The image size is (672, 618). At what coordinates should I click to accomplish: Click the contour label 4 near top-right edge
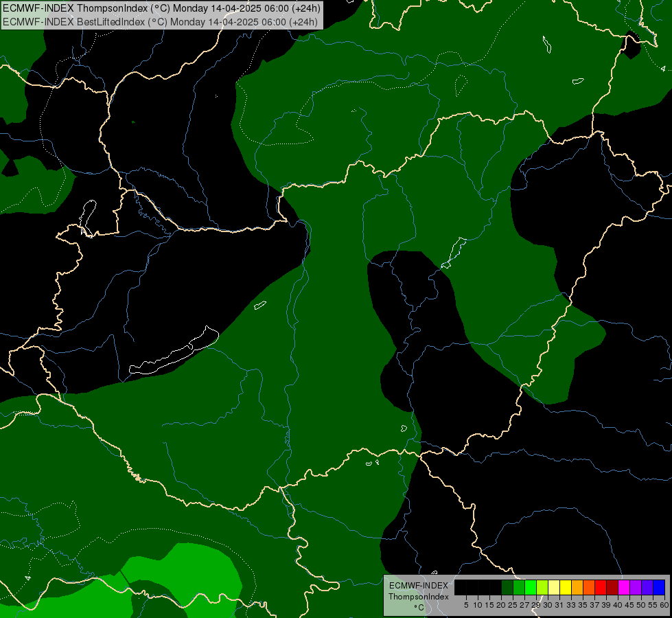[x=663, y=69]
